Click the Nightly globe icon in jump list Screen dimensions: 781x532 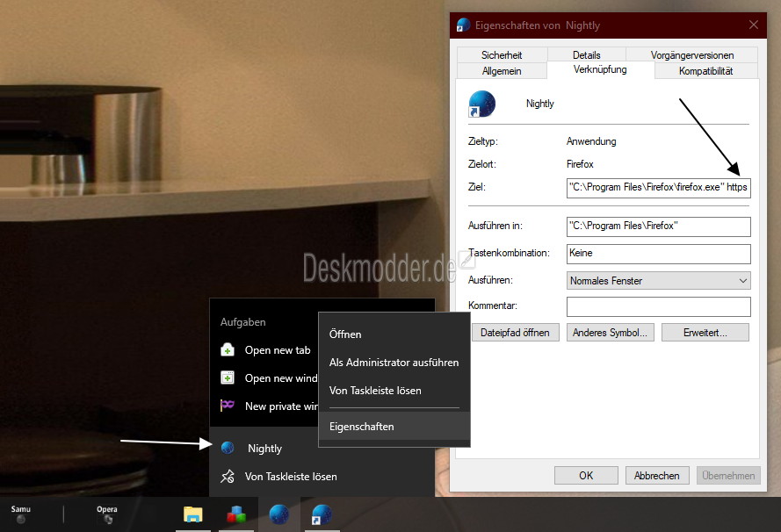coord(228,448)
